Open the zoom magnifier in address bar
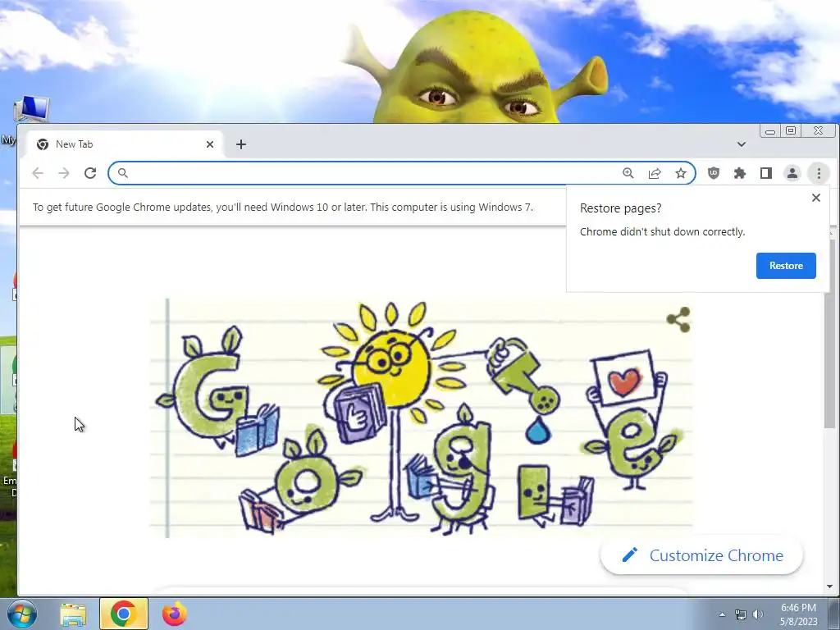This screenshot has width=840, height=630. point(628,173)
